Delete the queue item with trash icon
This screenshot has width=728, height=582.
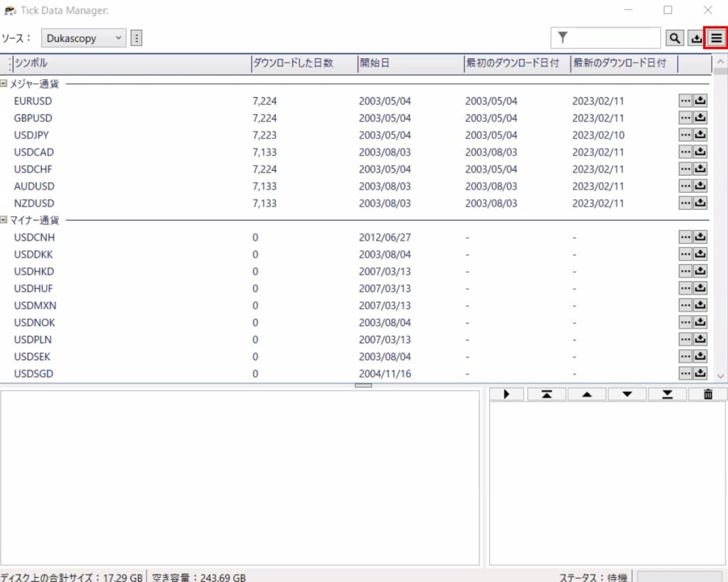[707, 394]
